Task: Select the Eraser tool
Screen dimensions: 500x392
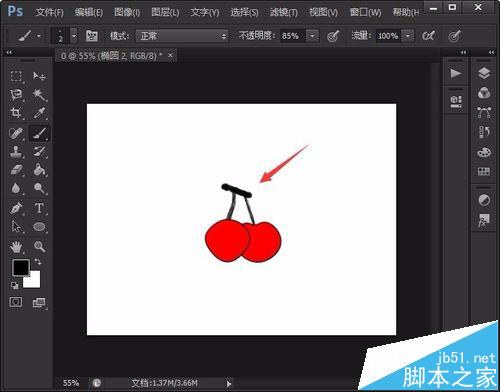Action: [16, 170]
